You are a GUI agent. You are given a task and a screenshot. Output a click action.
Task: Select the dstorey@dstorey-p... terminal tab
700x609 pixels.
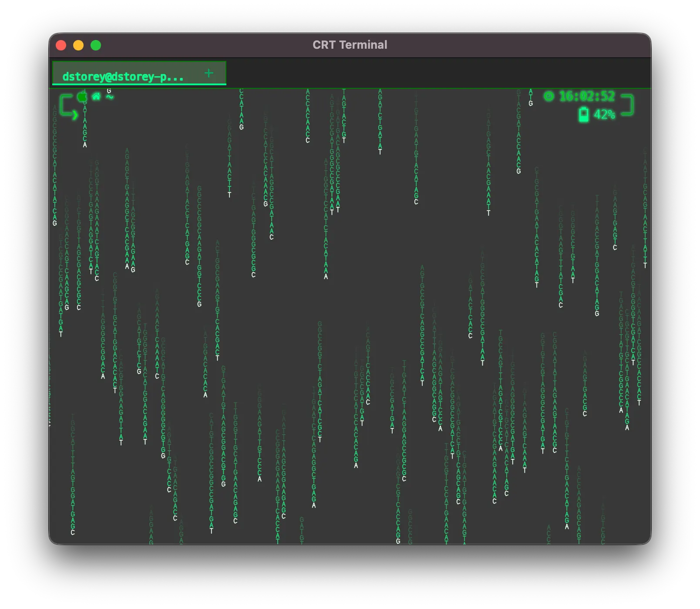pyautogui.click(x=139, y=73)
